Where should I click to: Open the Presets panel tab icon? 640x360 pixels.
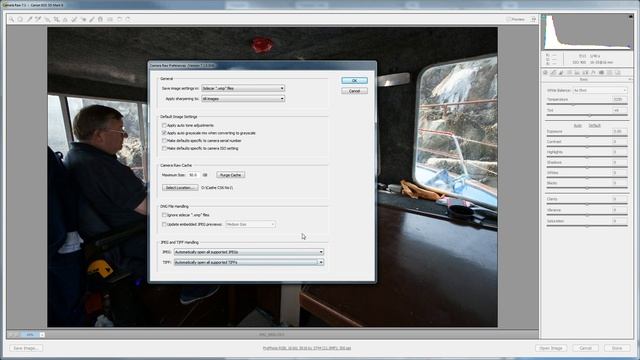tap(609, 72)
